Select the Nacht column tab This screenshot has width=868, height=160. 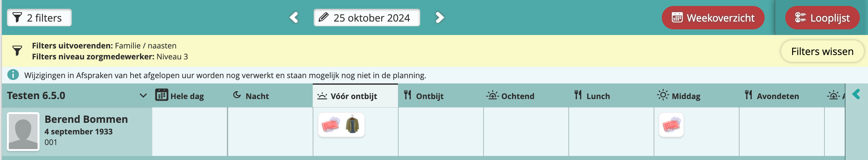pos(251,96)
